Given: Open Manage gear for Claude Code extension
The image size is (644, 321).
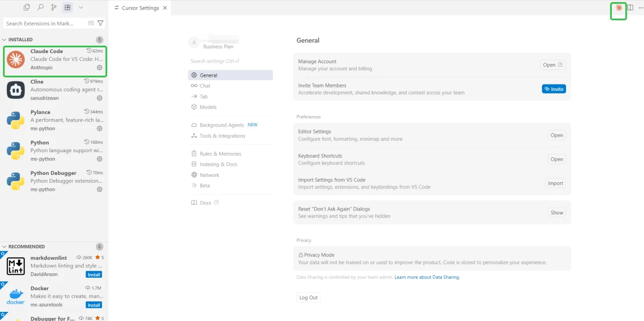Looking at the screenshot, I should coord(100,68).
